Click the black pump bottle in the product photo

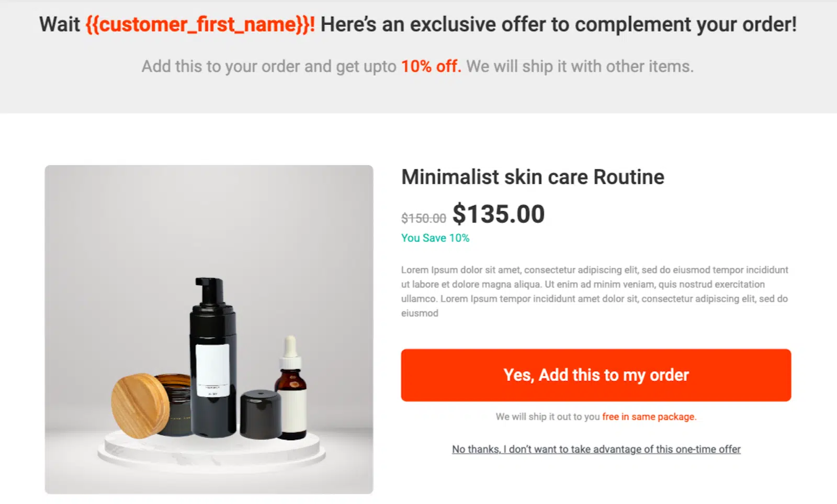pyautogui.click(x=213, y=357)
